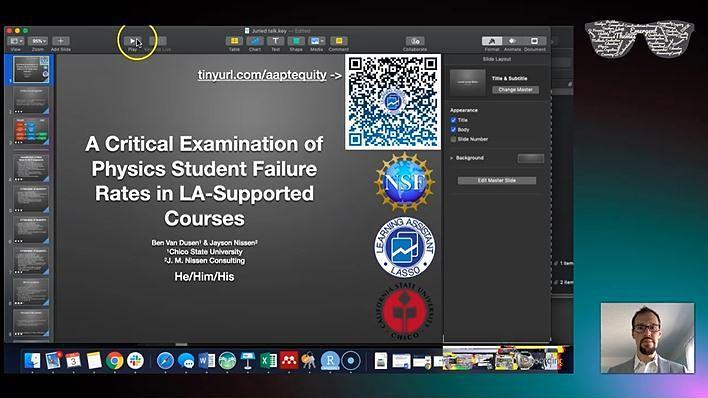Select slide 3 thumbnail in navigator

[x=31, y=131]
